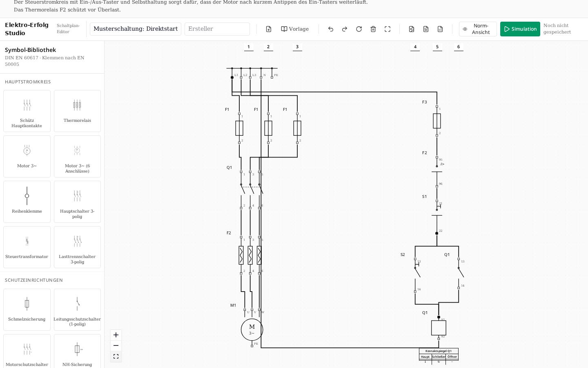
Task: Export the diagram as image
Action: 412,29
